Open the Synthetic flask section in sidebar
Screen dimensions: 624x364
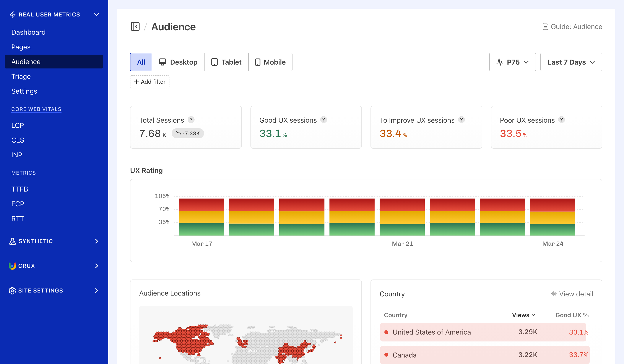pos(12,241)
